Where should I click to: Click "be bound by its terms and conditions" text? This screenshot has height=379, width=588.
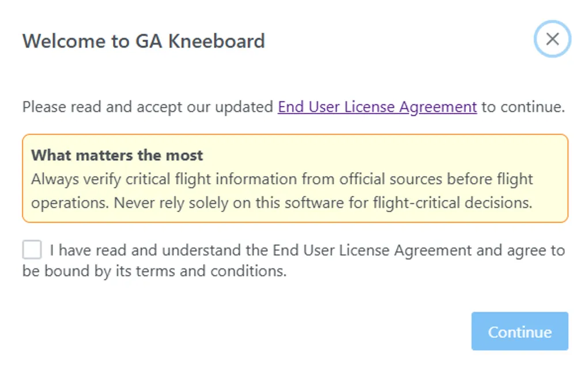pos(154,271)
